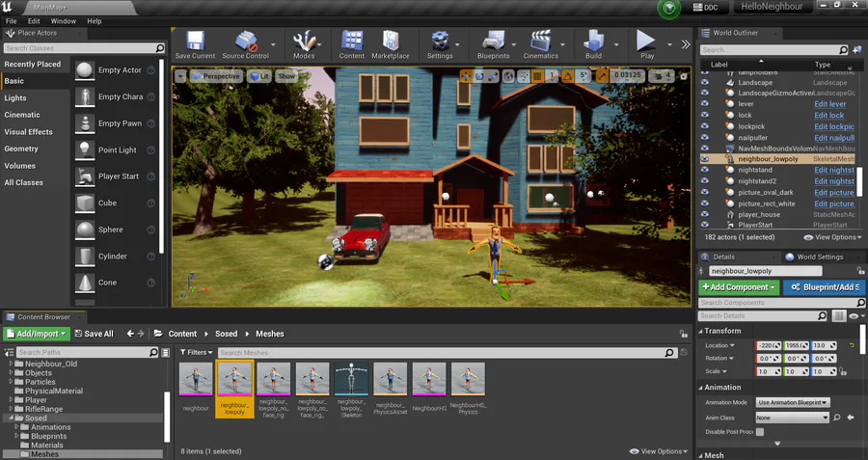Click the Search Classes input field
Image resolution: width=868 pixels, height=460 pixels.
[84, 48]
